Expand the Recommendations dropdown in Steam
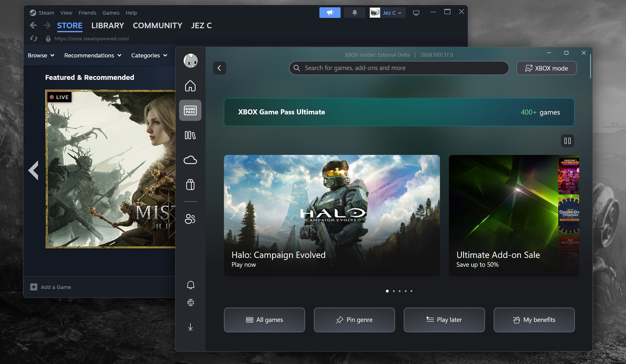The width and height of the screenshot is (626, 364). 93,55
